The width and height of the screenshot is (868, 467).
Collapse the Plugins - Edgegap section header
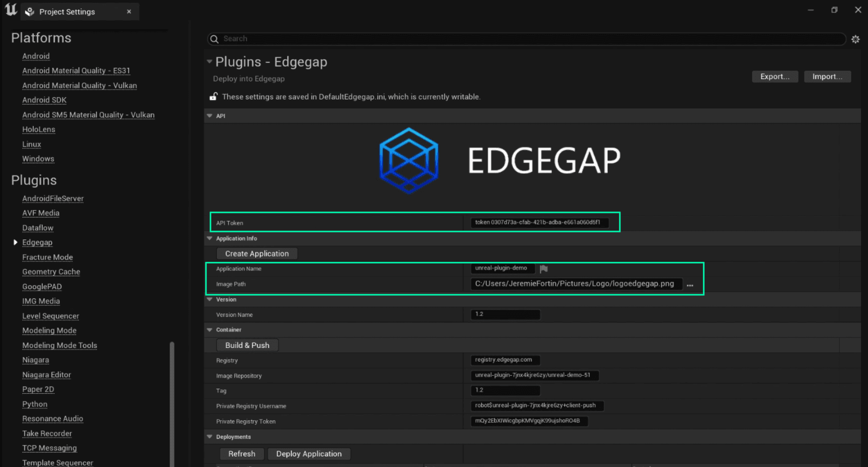pyautogui.click(x=209, y=62)
